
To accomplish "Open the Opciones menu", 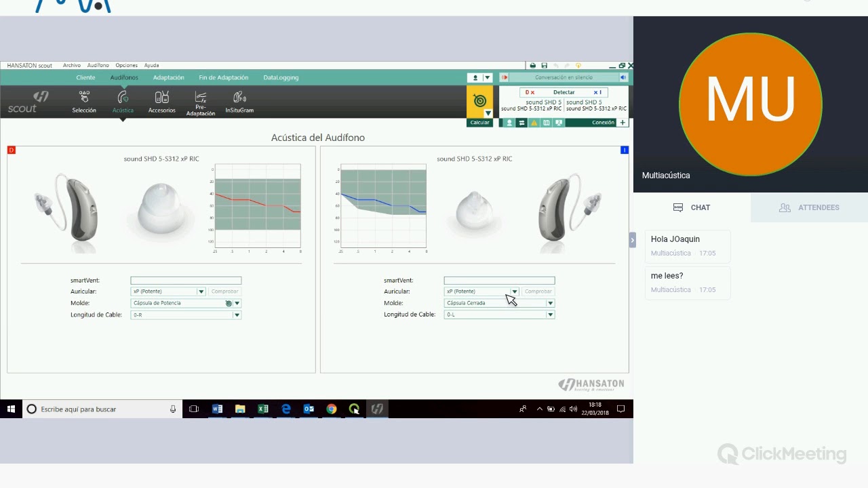I will (x=127, y=66).
